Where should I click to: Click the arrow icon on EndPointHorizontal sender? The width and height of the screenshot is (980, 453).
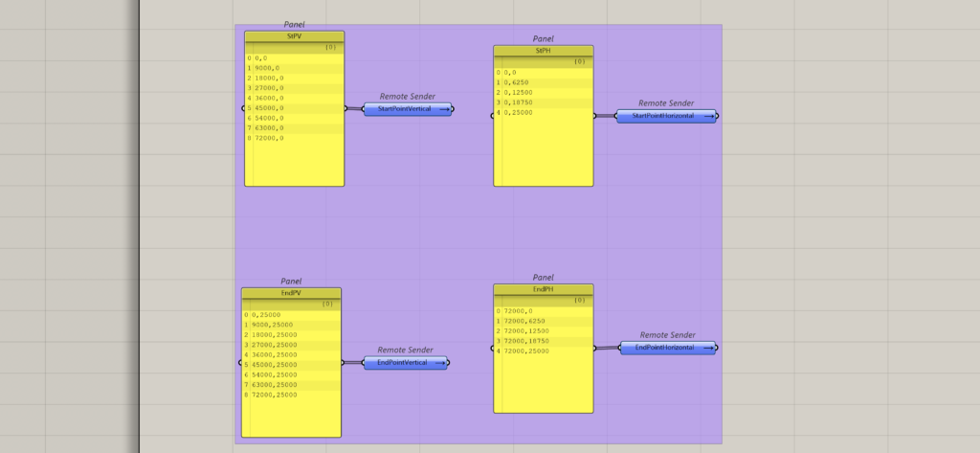(708, 348)
